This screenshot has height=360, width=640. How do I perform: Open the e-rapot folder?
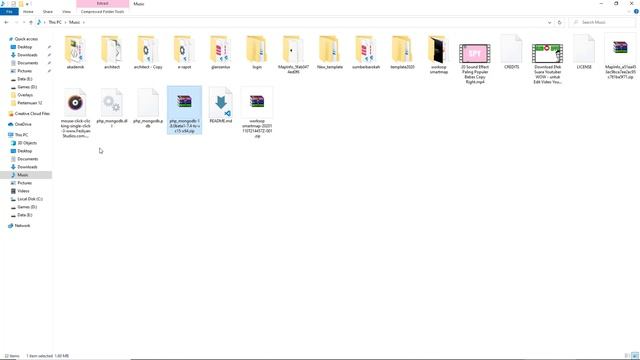[184, 53]
